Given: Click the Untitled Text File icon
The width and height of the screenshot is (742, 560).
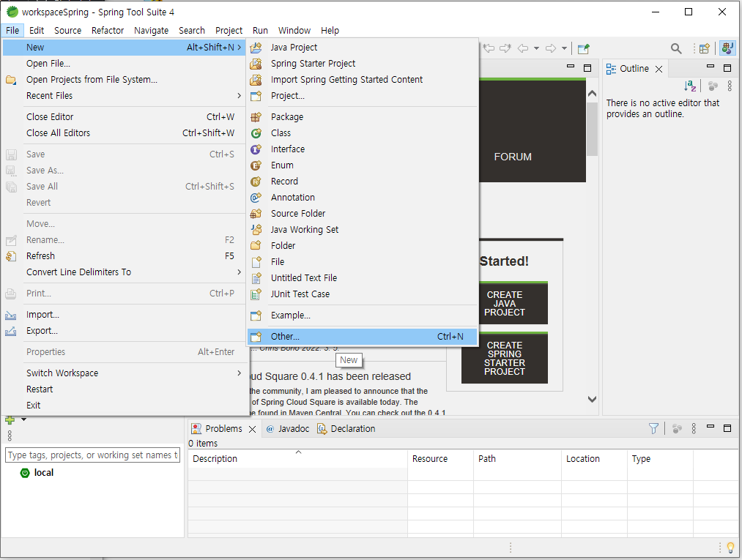Looking at the screenshot, I should [x=256, y=278].
